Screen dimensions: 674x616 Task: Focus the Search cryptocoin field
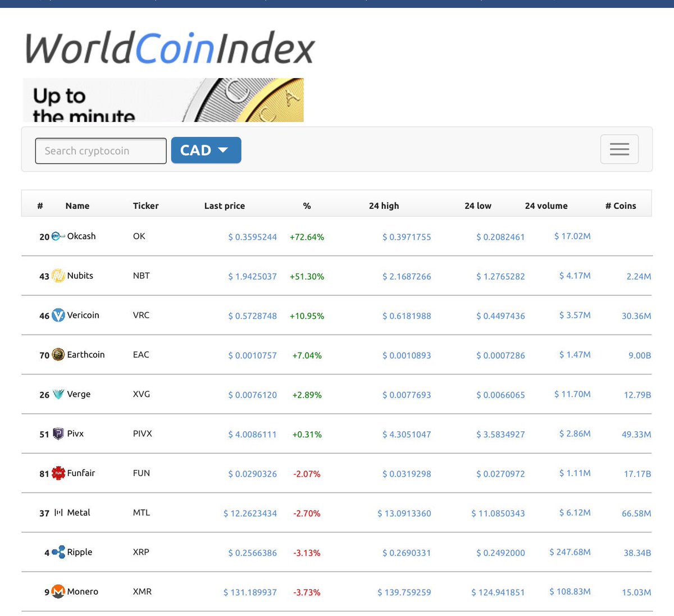point(101,151)
